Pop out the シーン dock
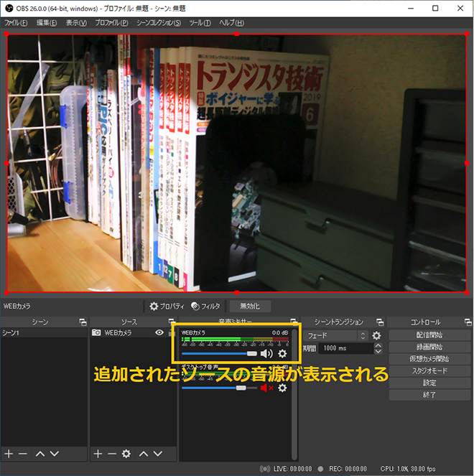Image resolution: width=474 pixels, height=476 pixels. point(83,322)
